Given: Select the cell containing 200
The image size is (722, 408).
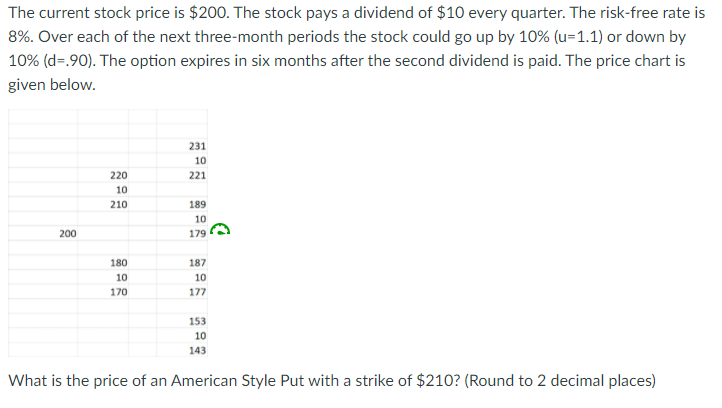Looking at the screenshot, I should (x=66, y=233).
